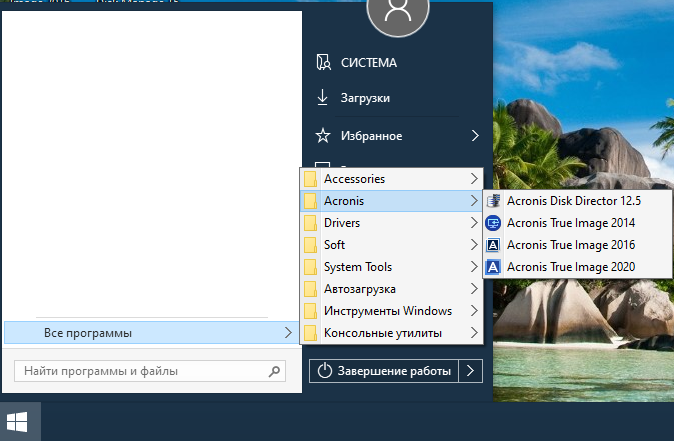This screenshot has height=441, width=674.
Task: Expand the Soft submenu arrow
Action: [x=474, y=245]
